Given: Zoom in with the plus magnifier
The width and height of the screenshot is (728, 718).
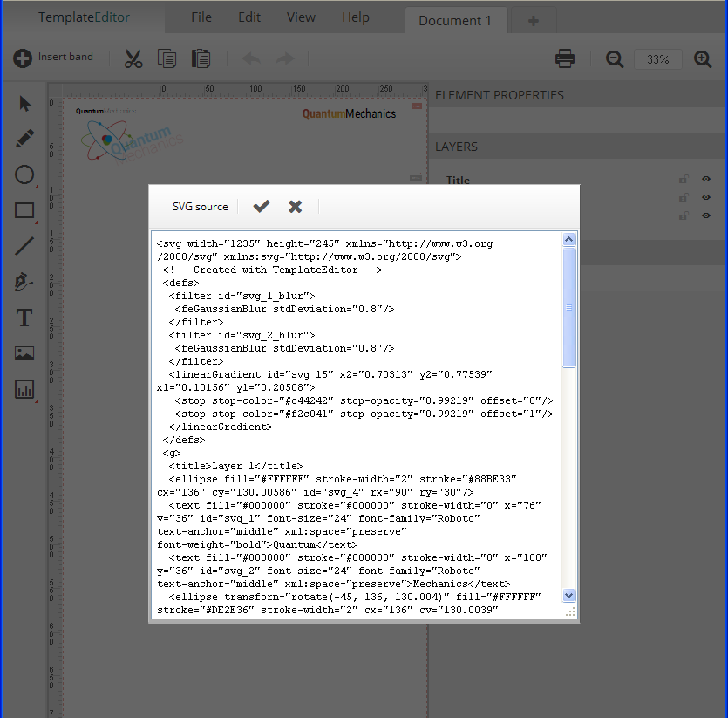Looking at the screenshot, I should coord(703,59).
